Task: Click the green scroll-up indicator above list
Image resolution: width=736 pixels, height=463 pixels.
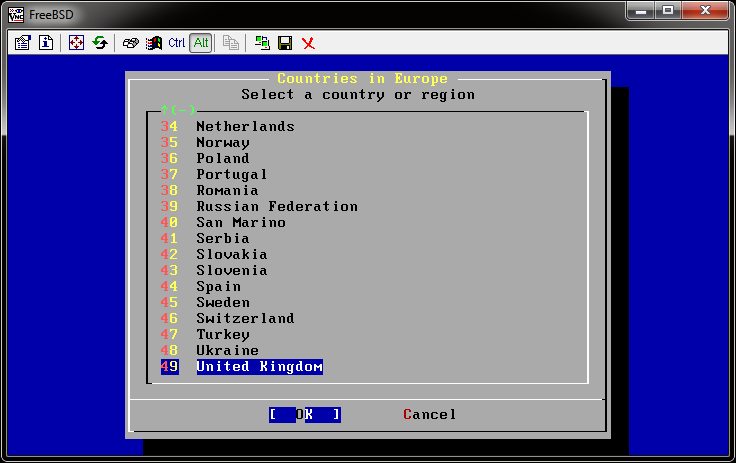Action: tap(178, 110)
